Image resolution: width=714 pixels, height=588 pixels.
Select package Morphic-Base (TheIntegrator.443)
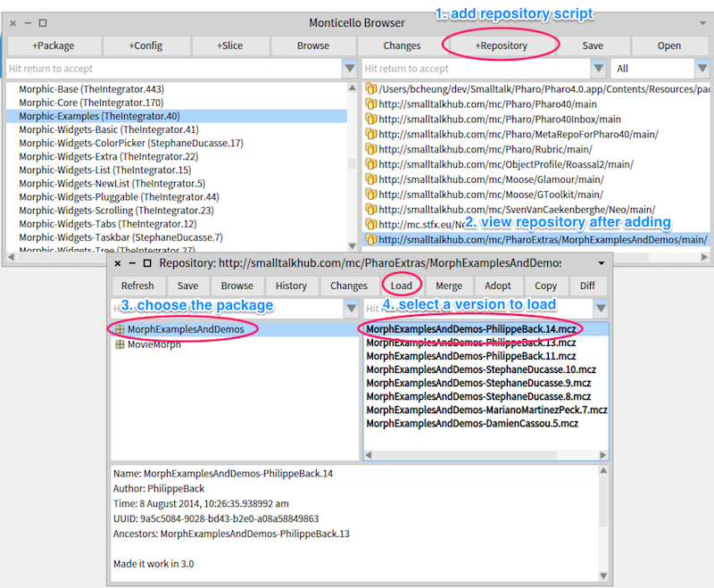coord(177,89)
